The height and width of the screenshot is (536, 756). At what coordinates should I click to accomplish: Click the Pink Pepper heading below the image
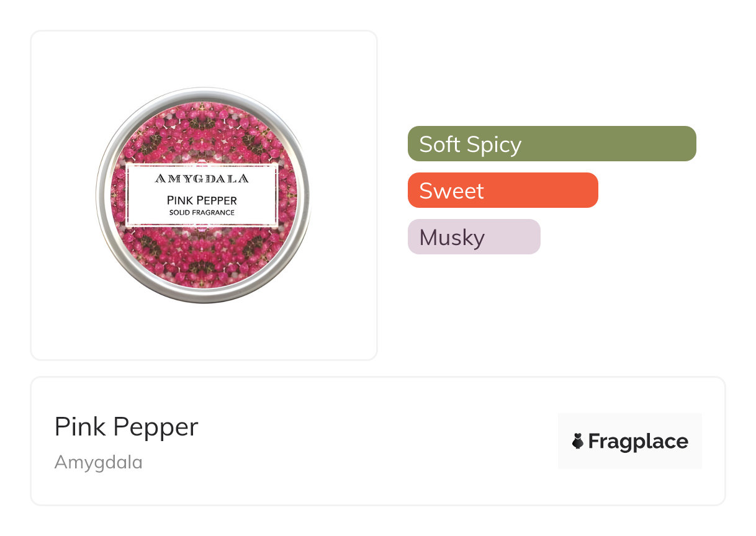point(126,427)
